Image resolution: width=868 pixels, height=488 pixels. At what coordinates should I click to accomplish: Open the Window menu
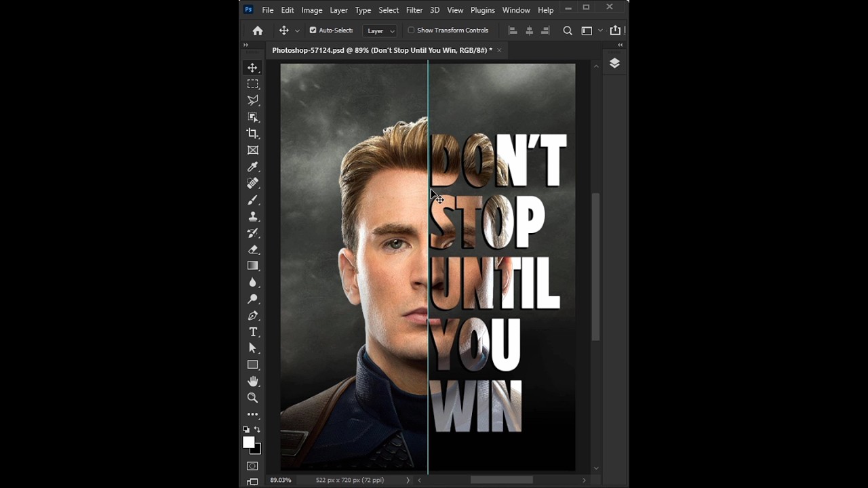516,10
